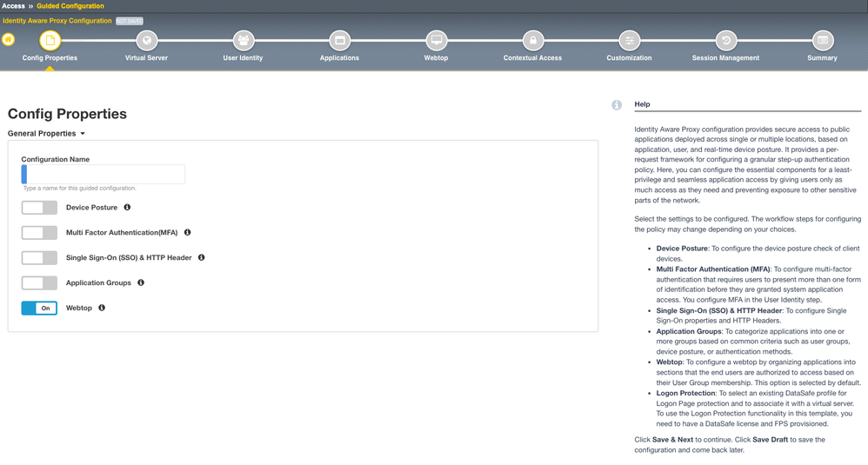Image resolution: width=868 pixels, height=465 pixels.
Task: Click the Help panel info icon
Action: [617, 105]
